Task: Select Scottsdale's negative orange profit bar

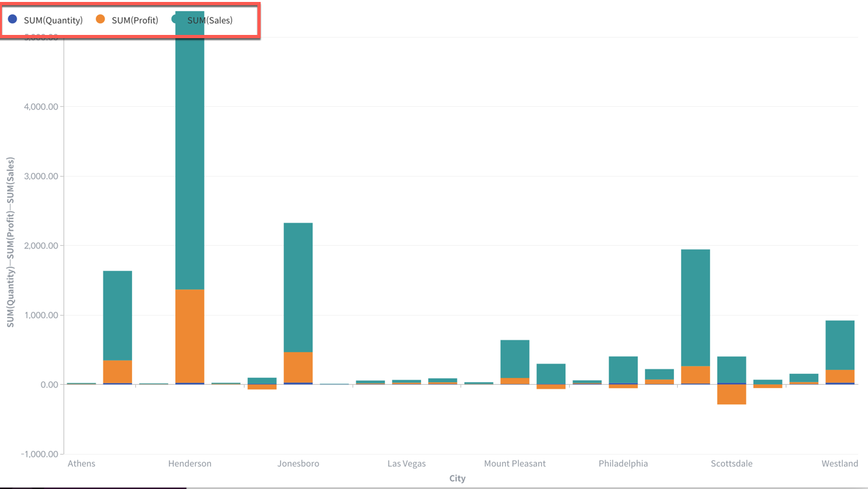Action: pos(732,395)
